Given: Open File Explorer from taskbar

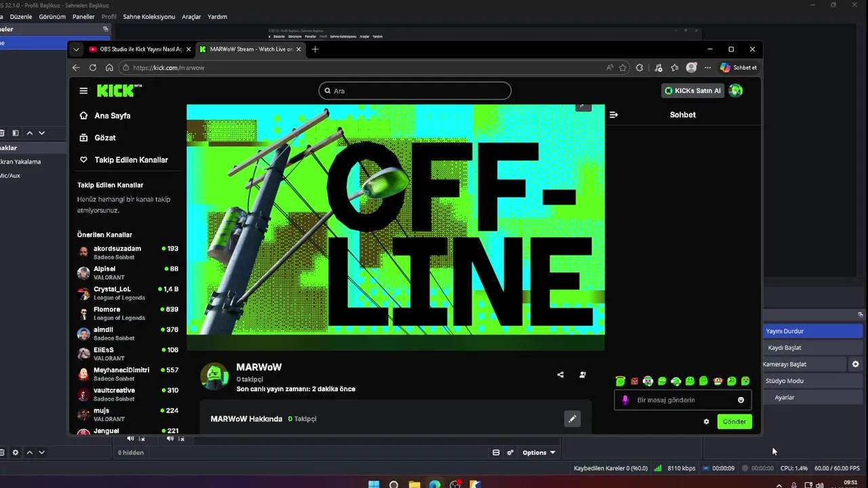Looking at the screenshot, I should coord(414,485).
